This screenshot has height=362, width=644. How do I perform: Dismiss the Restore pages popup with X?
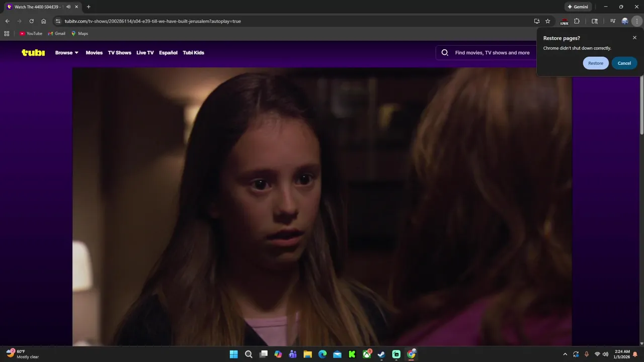pos(634,38)
